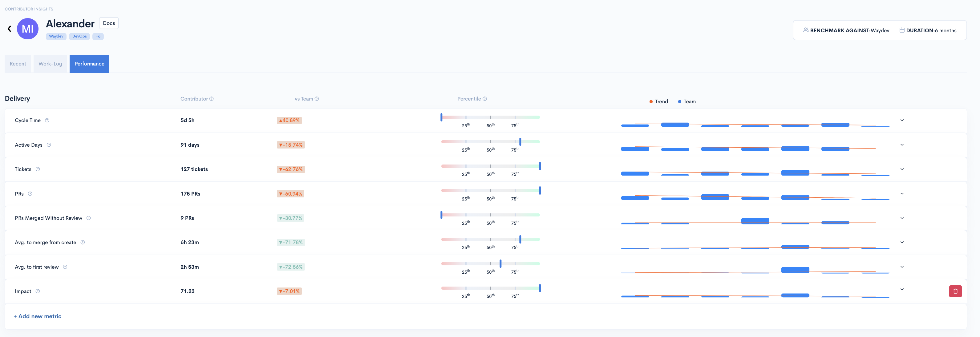Open the Benchmark Against Waydev selector
This screenshot has width=980, height=337.
[x=846, y=30]
